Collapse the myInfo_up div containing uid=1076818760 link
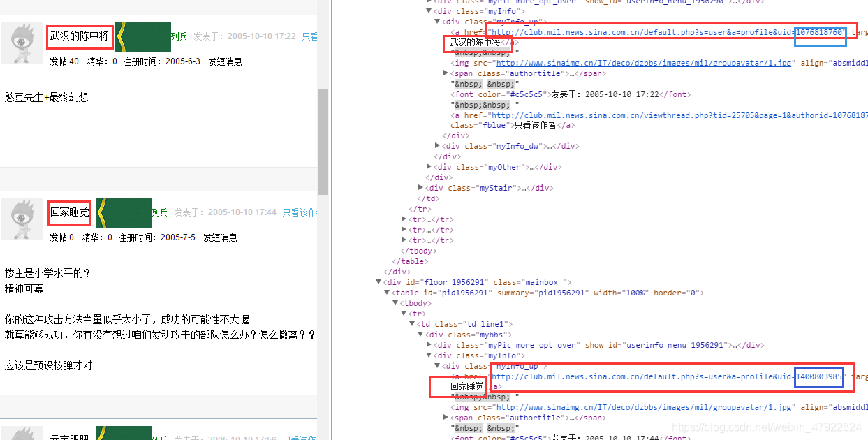The width and height of the screenshot is (868, 440). (x=438, y=22)
